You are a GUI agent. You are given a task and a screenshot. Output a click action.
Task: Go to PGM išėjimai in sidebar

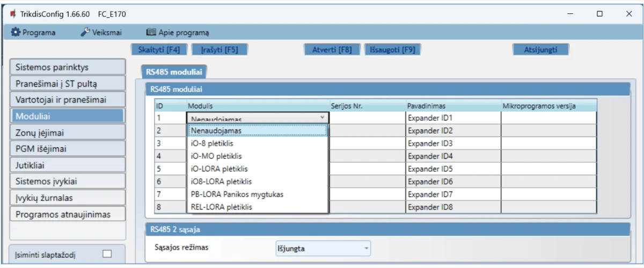(x=67, y=148)
